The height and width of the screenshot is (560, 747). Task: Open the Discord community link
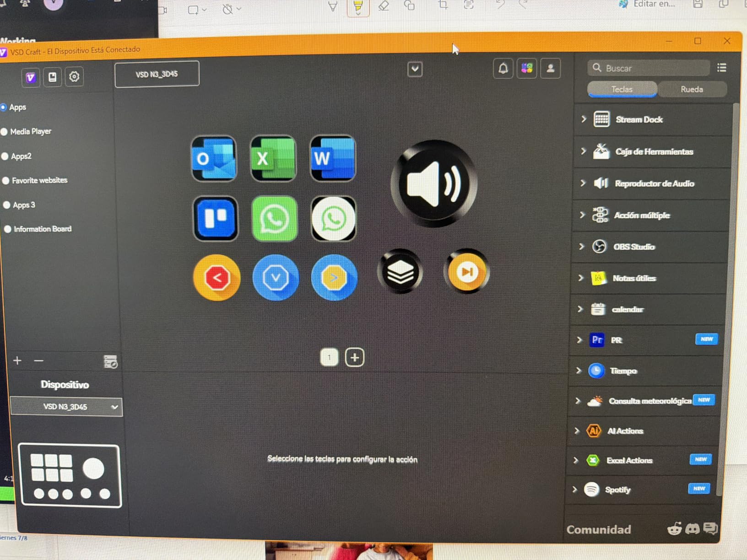pyautogui.click(x=693, y=529)
